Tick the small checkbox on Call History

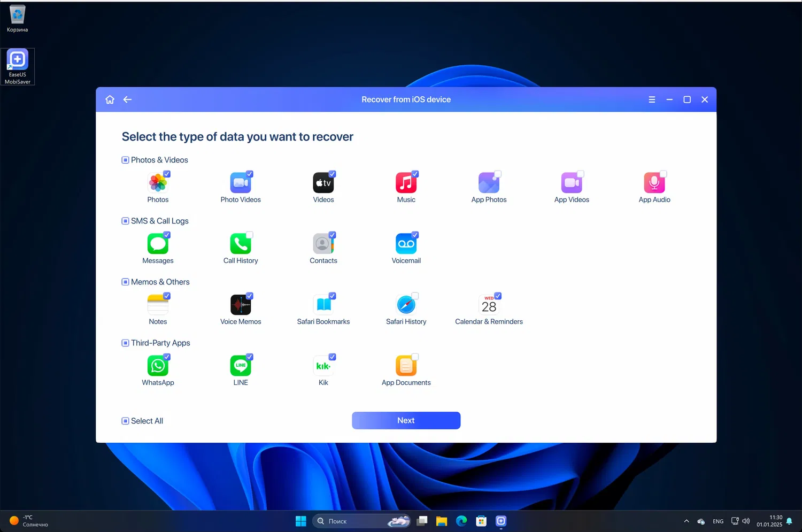pos(250,235)
